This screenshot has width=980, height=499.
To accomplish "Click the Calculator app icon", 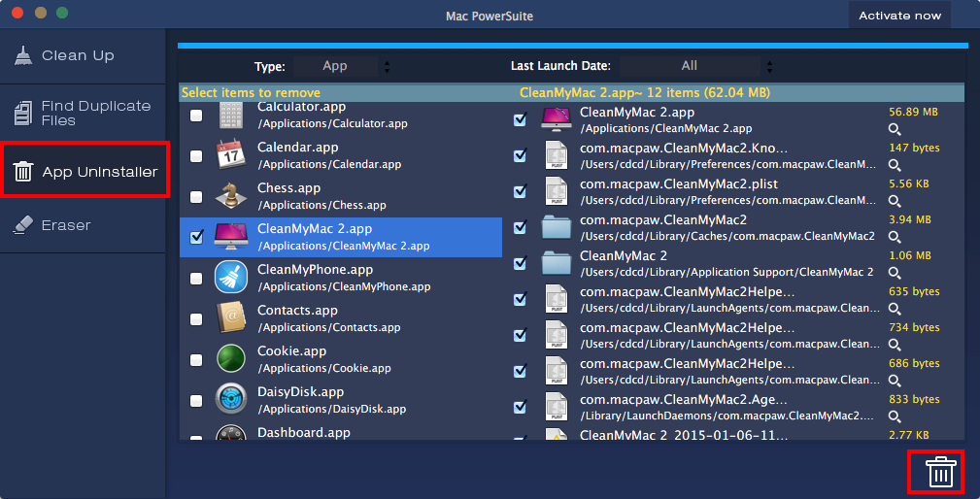I will [x=231, y=115].
